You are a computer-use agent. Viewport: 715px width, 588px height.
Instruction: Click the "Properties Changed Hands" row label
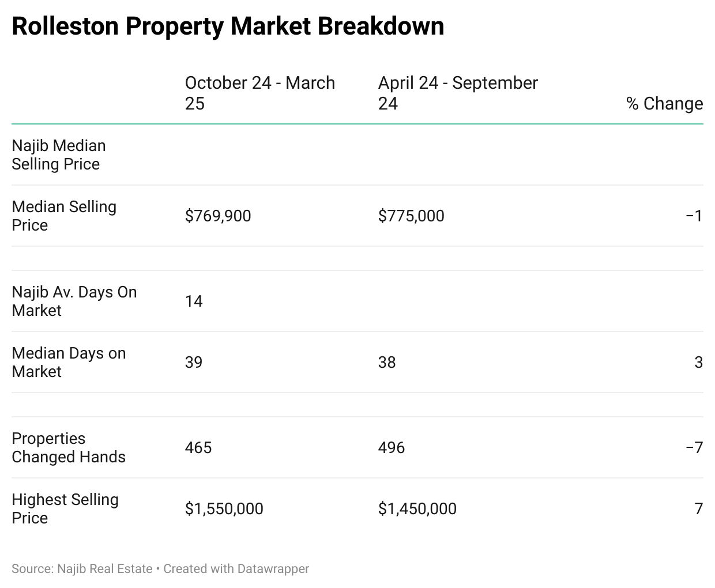point(68,447)
